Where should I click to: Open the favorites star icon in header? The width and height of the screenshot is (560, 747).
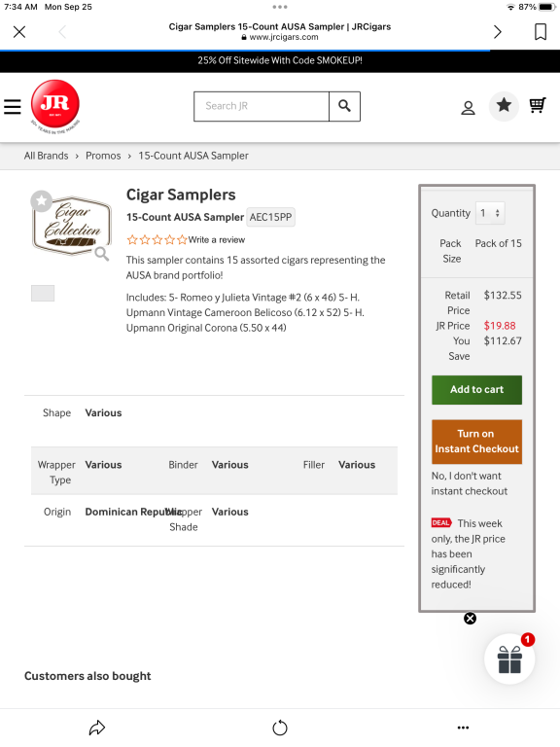coord(504,106)
